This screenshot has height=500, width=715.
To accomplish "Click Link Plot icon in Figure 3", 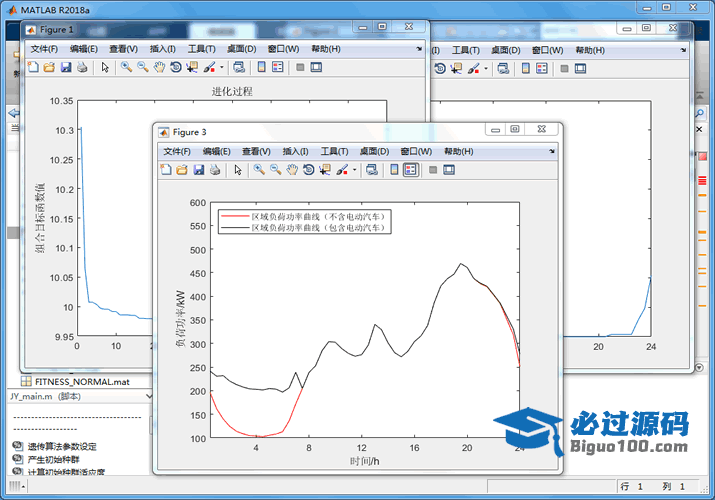I will (372, 170).
